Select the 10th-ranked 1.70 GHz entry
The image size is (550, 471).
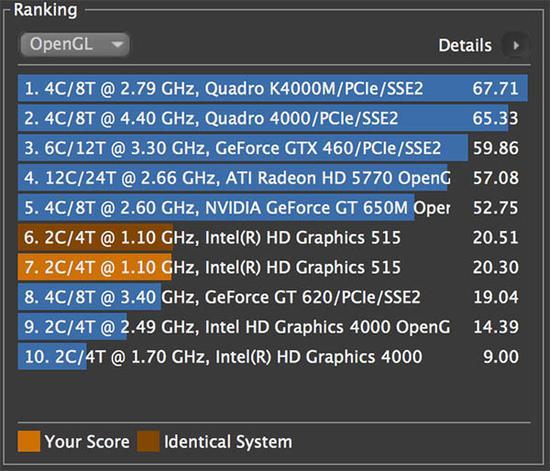(x=273, y=357)
